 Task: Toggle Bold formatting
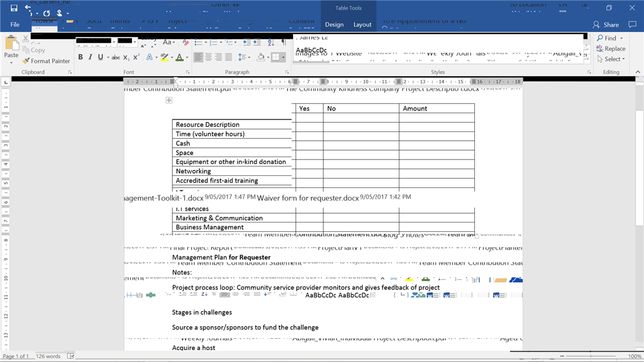click(x=80, y=57)
